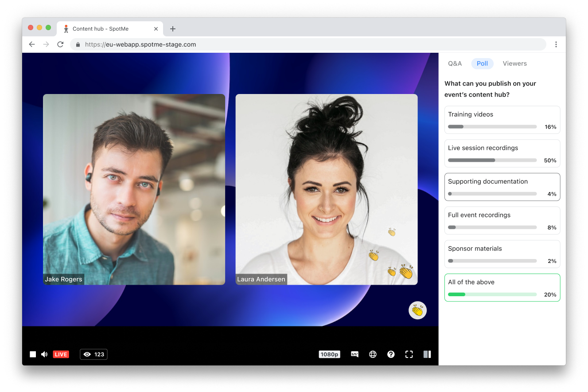Image resolution: width=588 pixels, height=392 pixels.
Task: Click the 2% result value
Action: click(x=552, y=261)
